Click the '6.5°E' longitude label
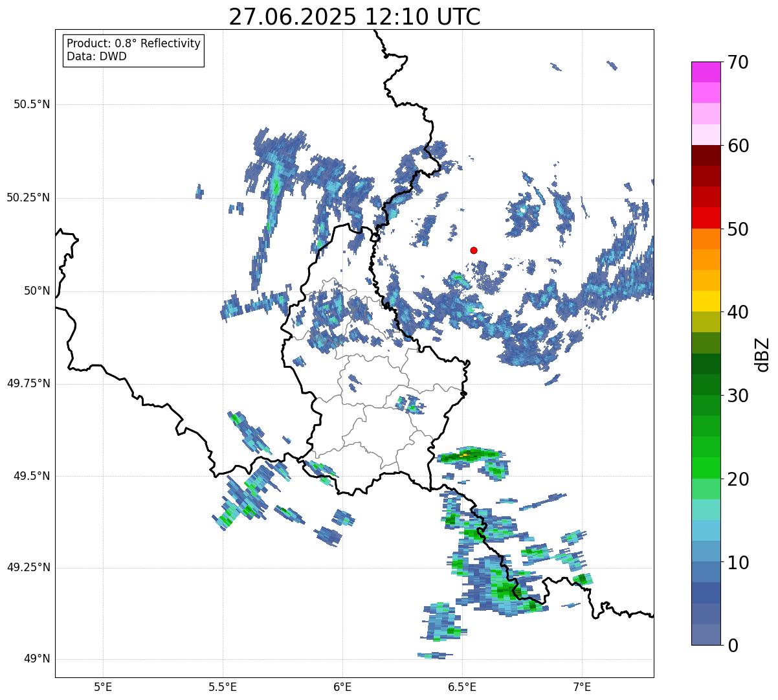The width and height of the screenshot is (778, 700). pyautogui.click(x=463, y=686)
